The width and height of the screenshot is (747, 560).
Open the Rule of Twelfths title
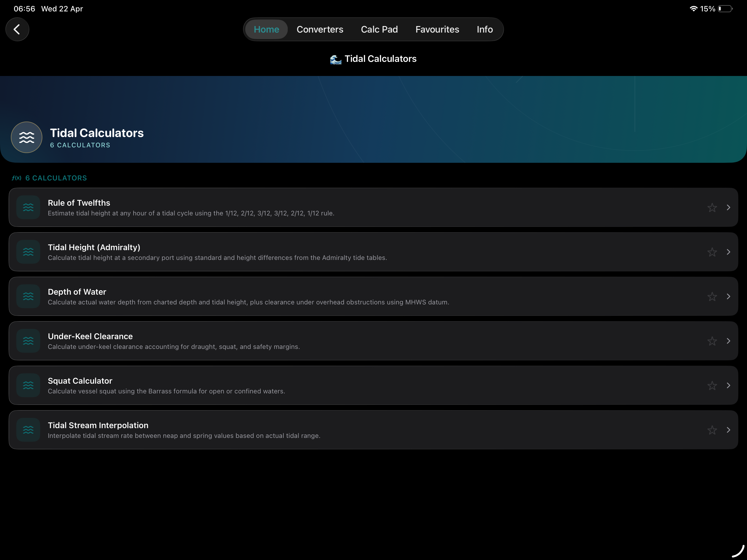pos(79,203)
